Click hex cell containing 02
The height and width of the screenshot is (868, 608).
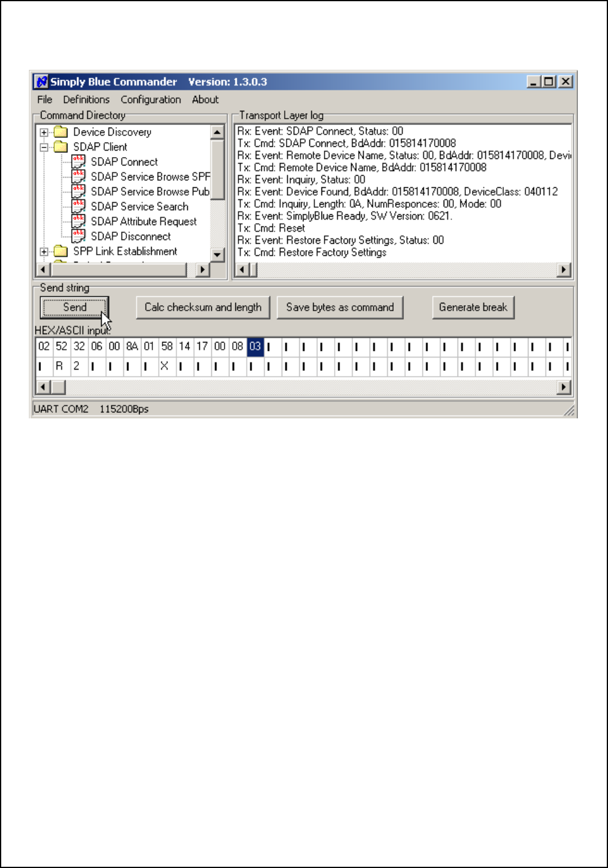pyautogui.click(x=44, y=346)
